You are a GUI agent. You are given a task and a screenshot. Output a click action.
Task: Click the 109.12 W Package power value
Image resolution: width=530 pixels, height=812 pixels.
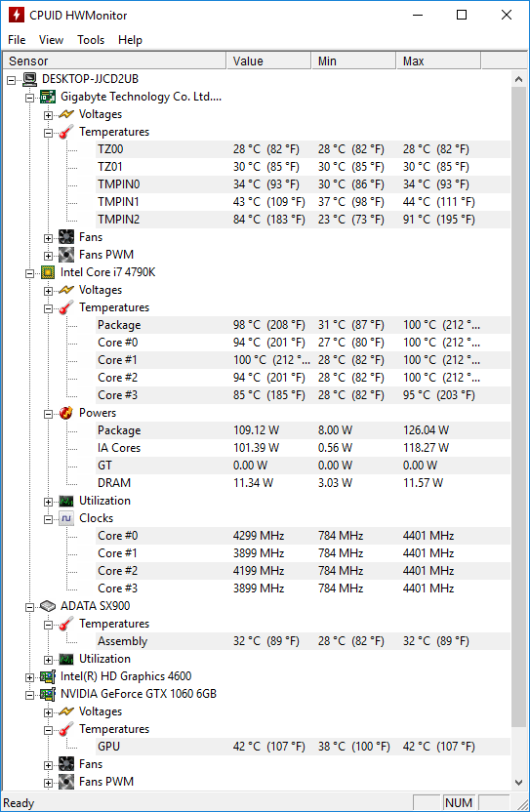tap(256, 430)
